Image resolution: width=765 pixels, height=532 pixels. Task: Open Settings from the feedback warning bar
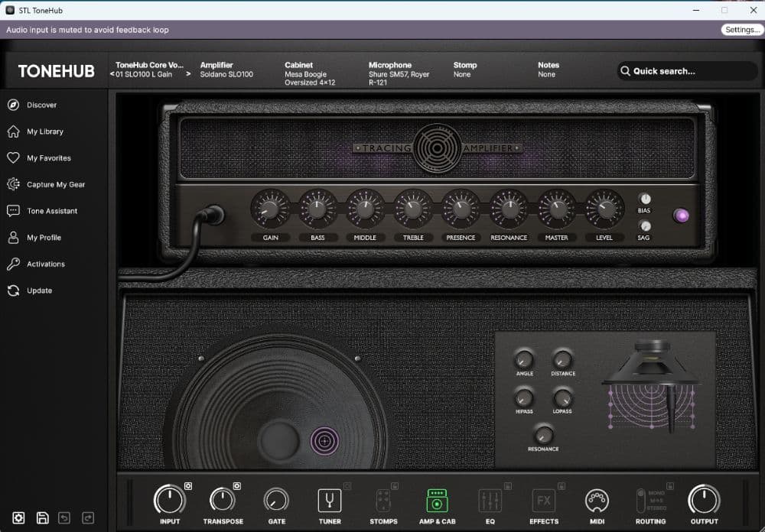click(741, 29)
